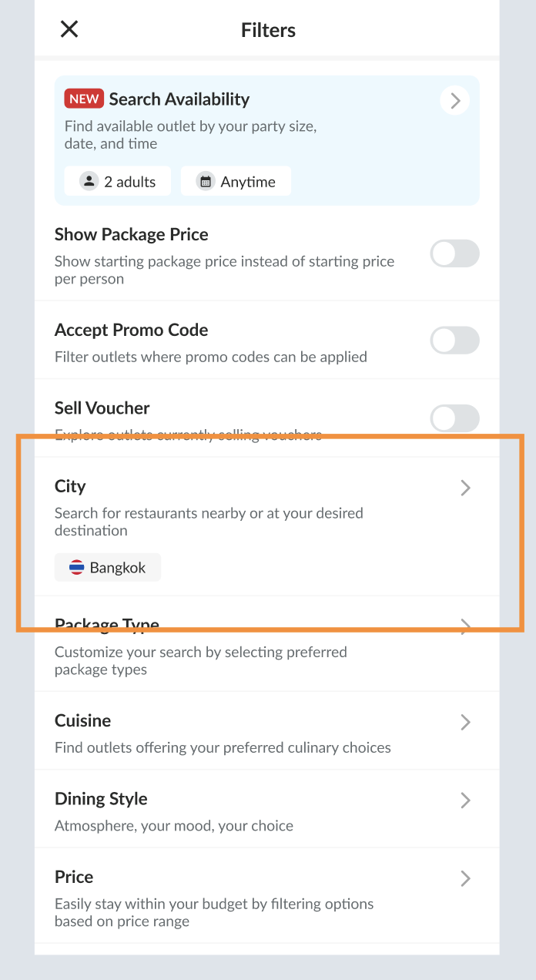Close the Filters panel with X
This screenshot has width=536, height=980.
(69, 29)
